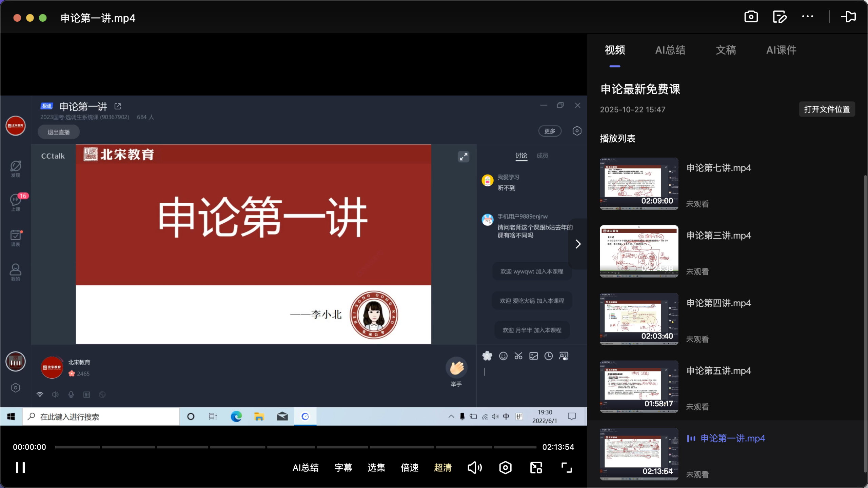Open the 课表 icon in left sidebar
This screenshot has width=868, height=488.
point(15,237)
